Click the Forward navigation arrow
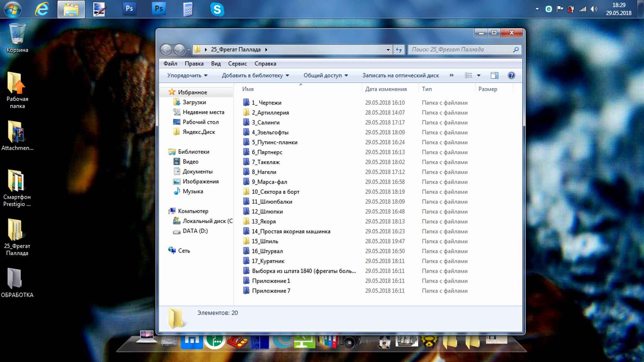Image resolution: width=644 pixels, height=362 pixels. point(179,49)
